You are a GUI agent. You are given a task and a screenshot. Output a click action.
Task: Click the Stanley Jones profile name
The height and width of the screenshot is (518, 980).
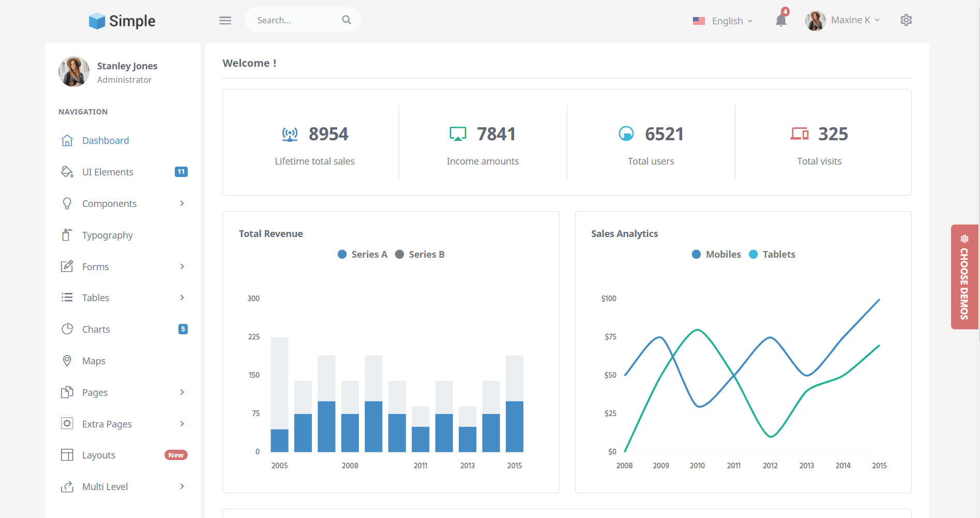coord(127,66)
